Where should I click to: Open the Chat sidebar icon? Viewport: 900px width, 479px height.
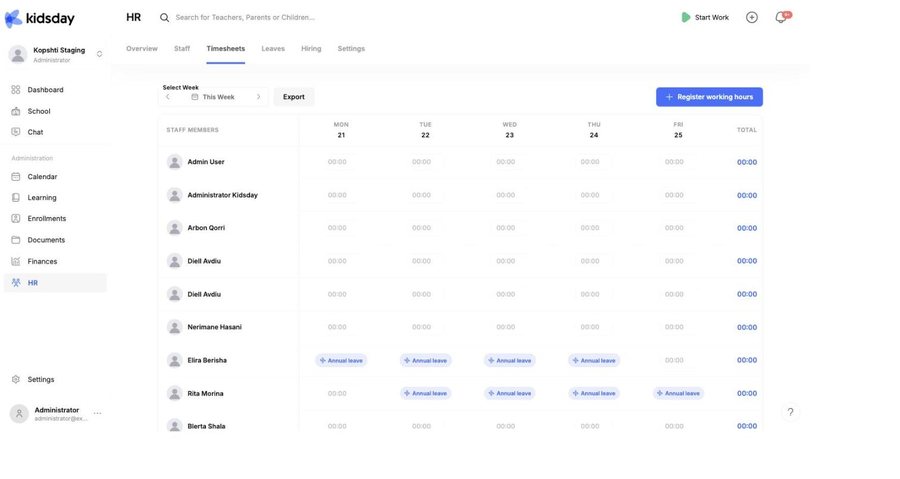pyautogui.click(x=15, y=132)
